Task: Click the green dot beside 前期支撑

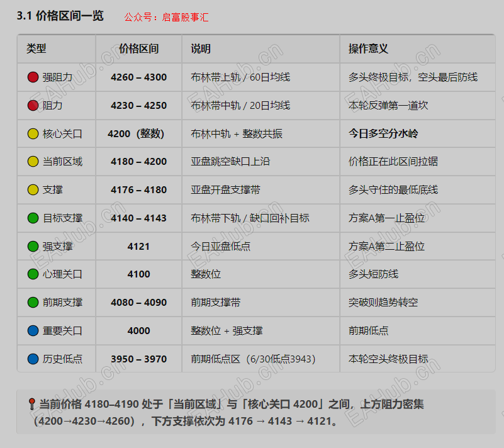Action: pyautogui.click(x=33, y=303)
